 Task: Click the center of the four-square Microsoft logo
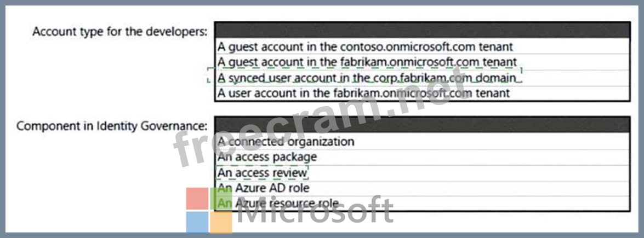209,211
